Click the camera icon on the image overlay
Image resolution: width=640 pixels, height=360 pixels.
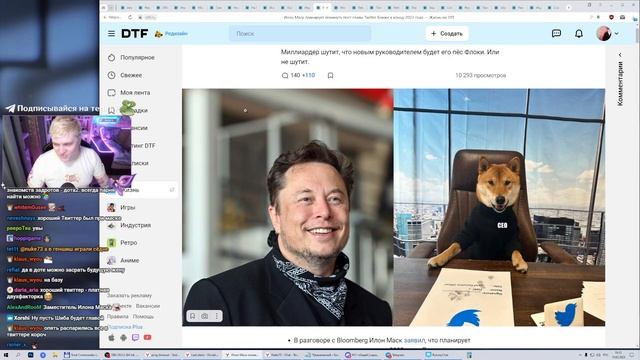click(204, 316)
